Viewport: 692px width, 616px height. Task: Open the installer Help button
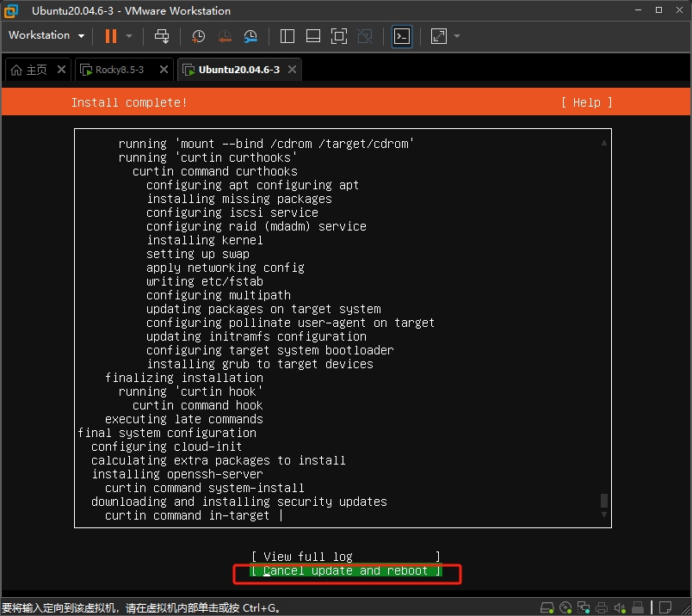(x=586, y=102)
